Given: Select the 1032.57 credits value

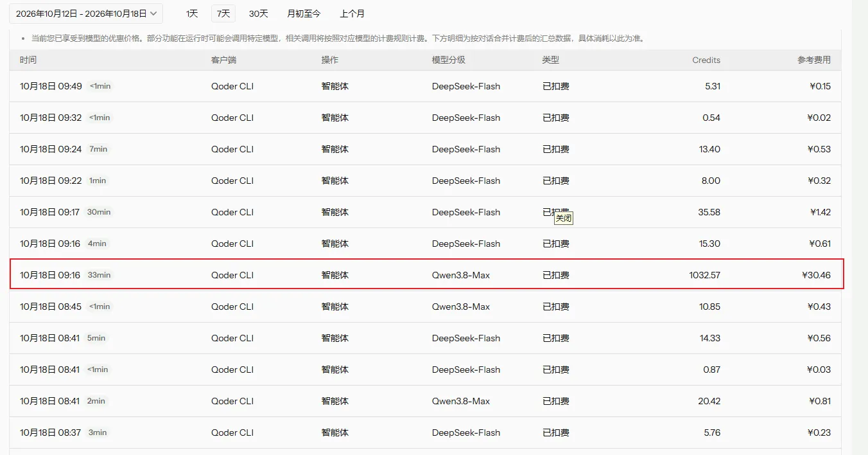Looking at the screenshot, I should point(705,275).
